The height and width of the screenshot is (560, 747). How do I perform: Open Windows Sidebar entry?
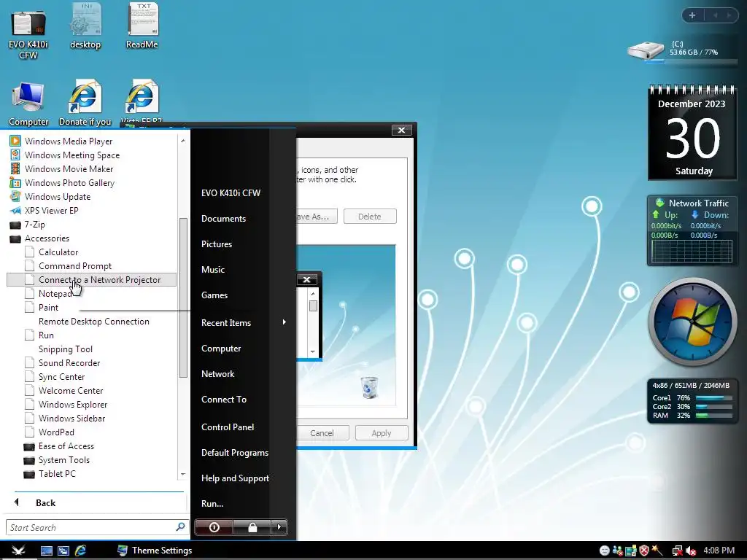pyautogui.click(x=71, y=418)
